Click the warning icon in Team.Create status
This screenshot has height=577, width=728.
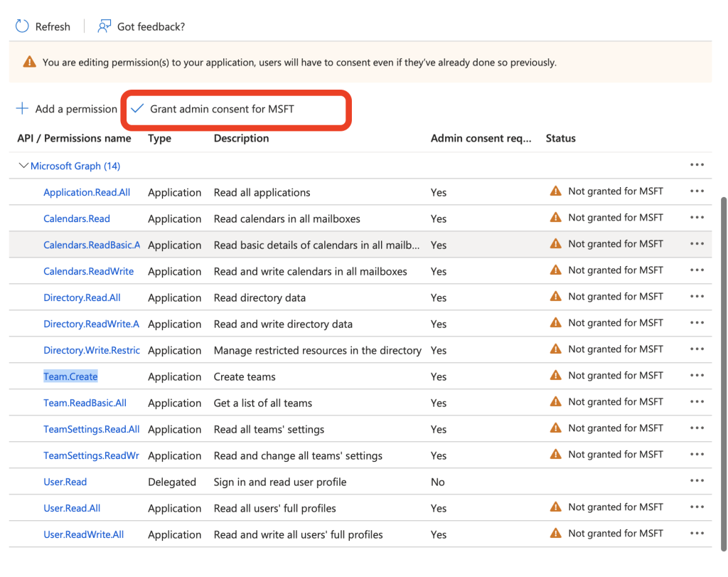pyautogui.click(x=555, y=375)
